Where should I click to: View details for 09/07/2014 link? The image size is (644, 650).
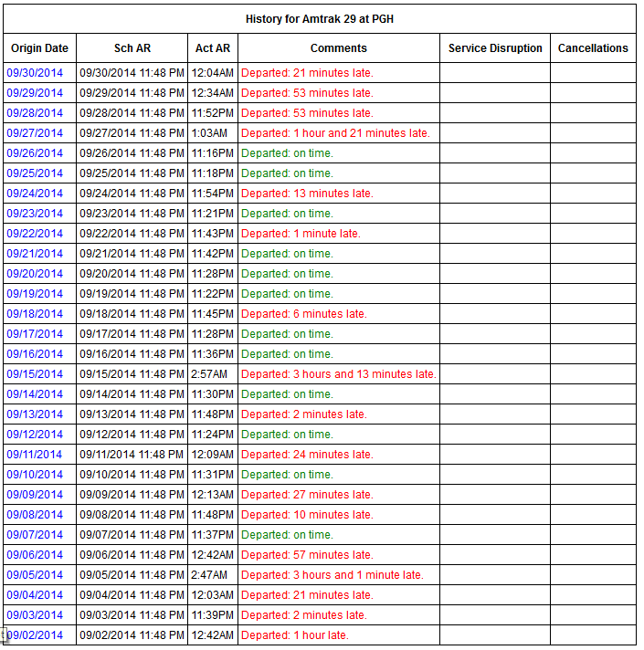click(35, 535)
